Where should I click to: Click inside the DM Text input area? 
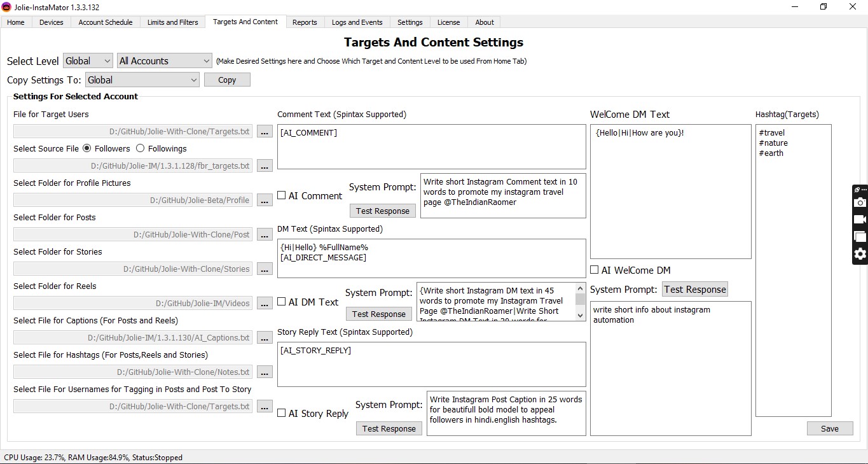tap(431, 258)
